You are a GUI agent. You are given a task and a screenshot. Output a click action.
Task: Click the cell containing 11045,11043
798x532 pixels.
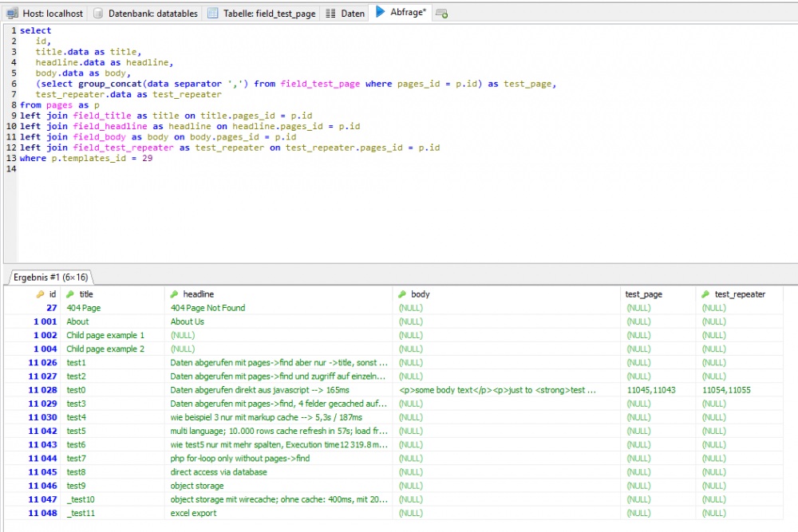click(651, 390)
